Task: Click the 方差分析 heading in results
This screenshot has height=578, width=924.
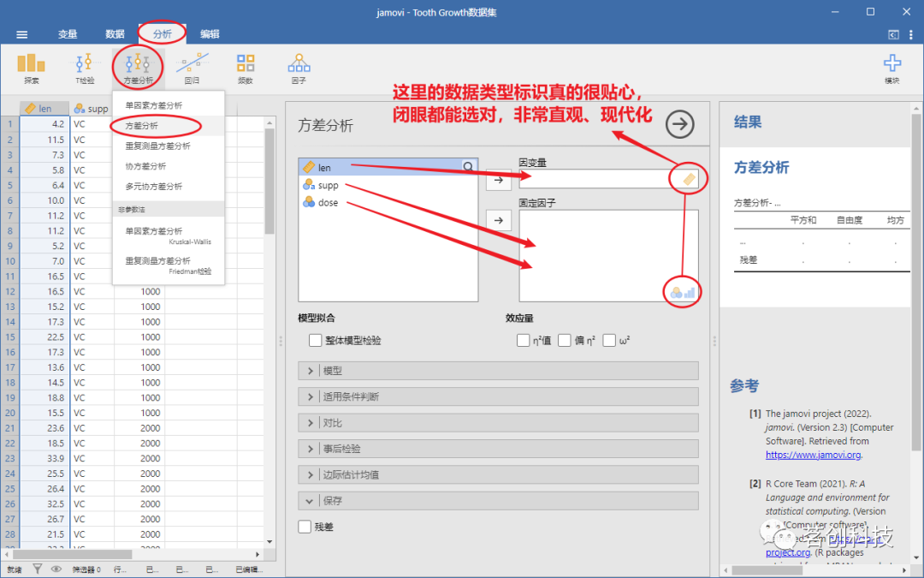Action: coord(761,168)
